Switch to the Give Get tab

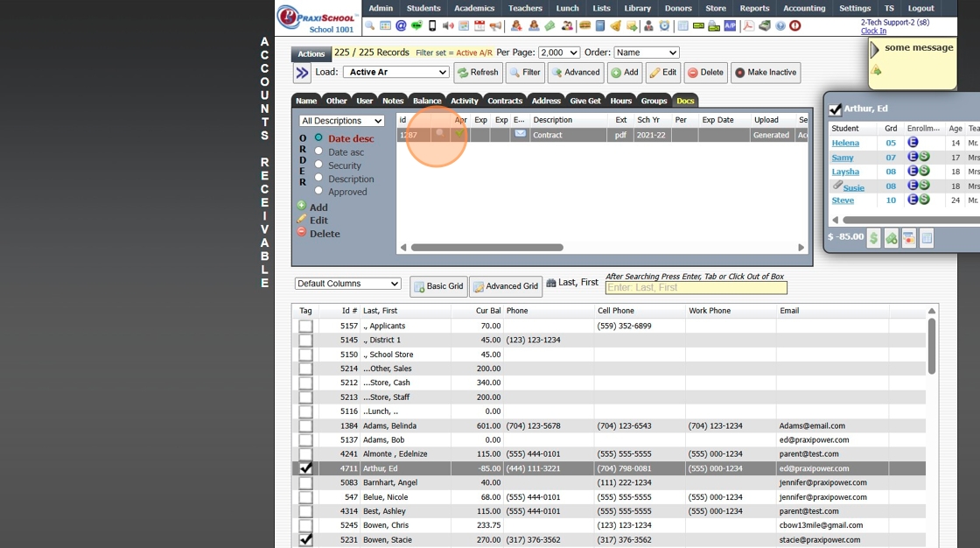pos(585,101)
